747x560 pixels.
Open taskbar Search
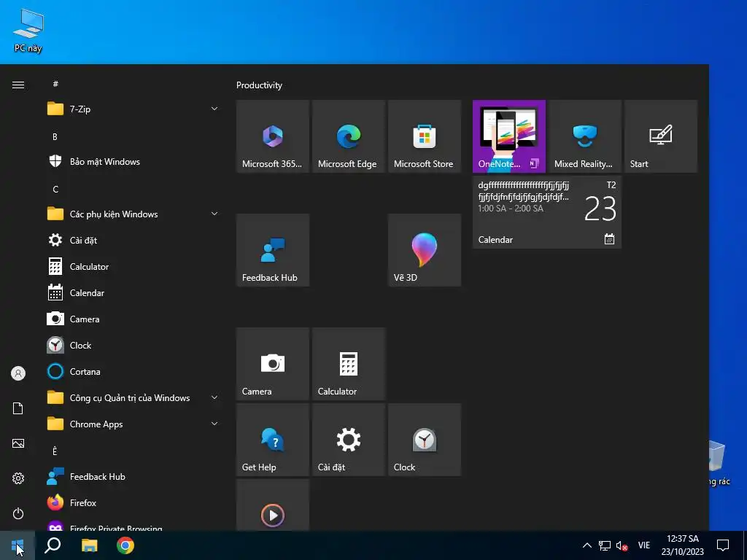pos(53,545)
